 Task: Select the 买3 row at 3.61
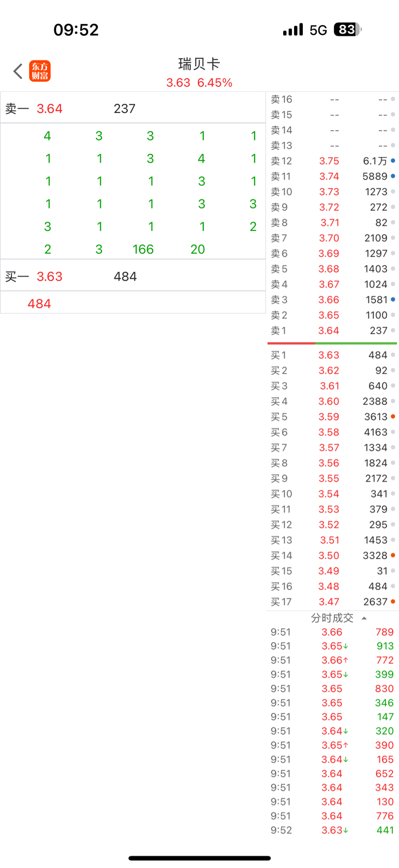tap(332, 386)
